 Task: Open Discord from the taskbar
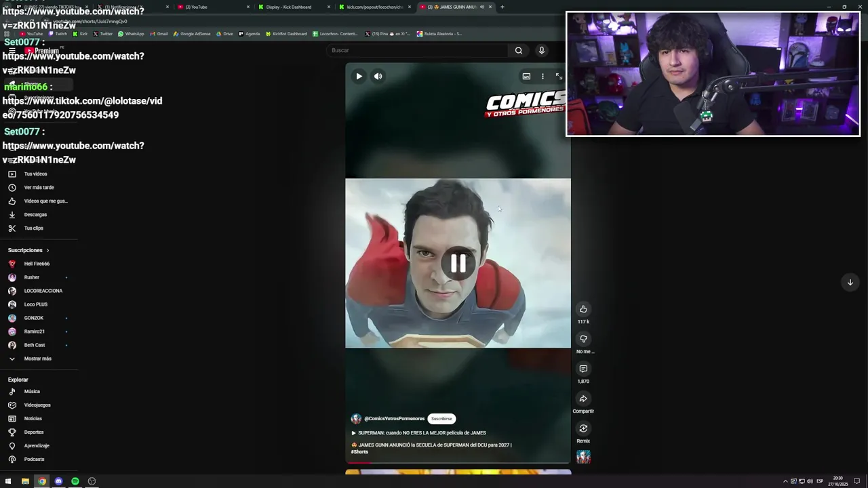58,481
